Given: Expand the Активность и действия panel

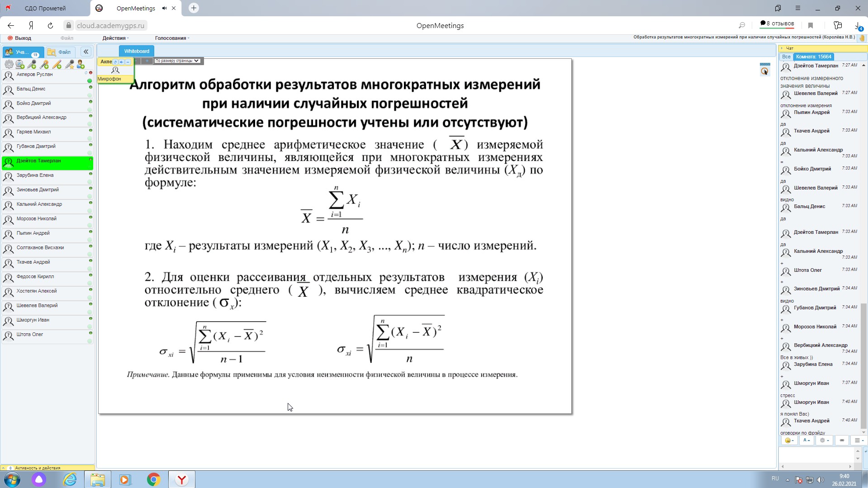Looking at the screenshot, I should coord(47,468).
